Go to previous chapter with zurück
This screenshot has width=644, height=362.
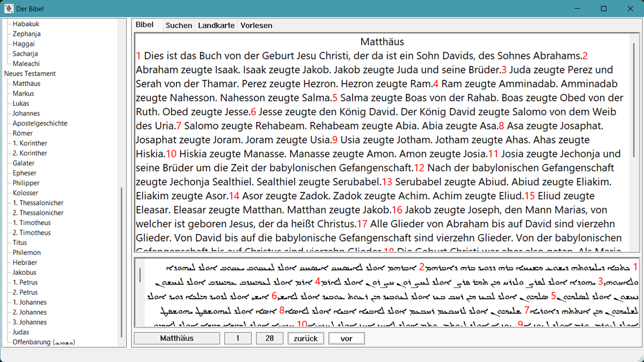(306, 338)
